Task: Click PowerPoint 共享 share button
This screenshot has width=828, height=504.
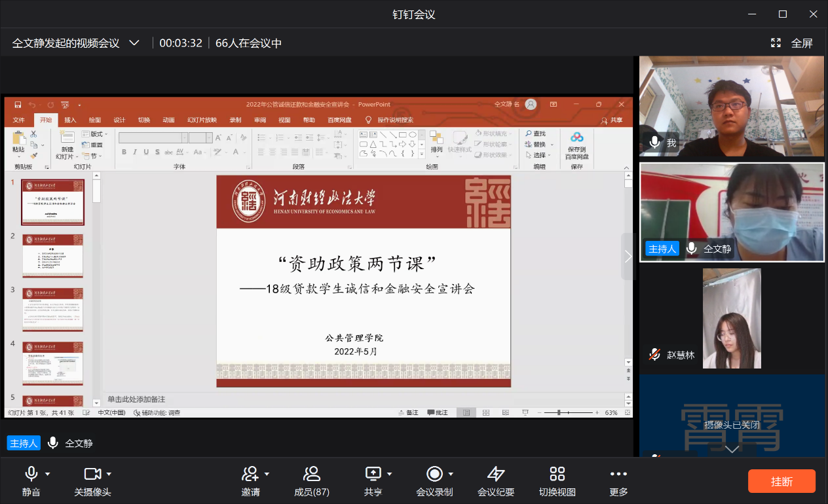Action: point(612,120)
